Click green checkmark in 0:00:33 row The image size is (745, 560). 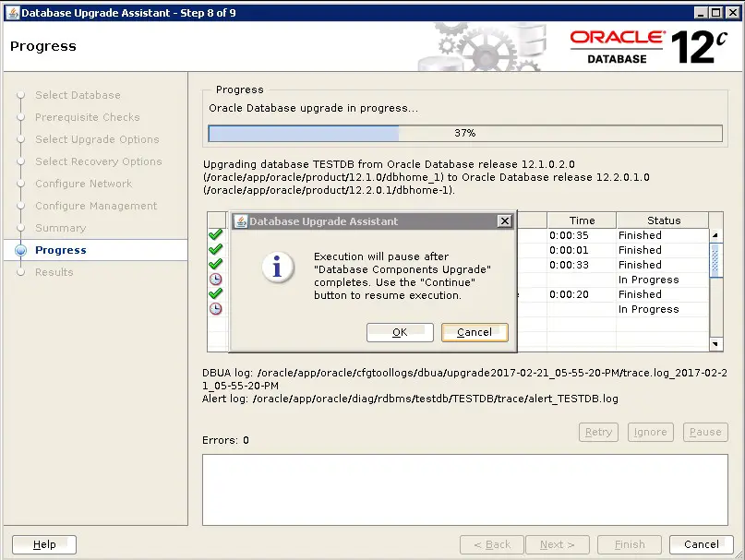[216, 264]
